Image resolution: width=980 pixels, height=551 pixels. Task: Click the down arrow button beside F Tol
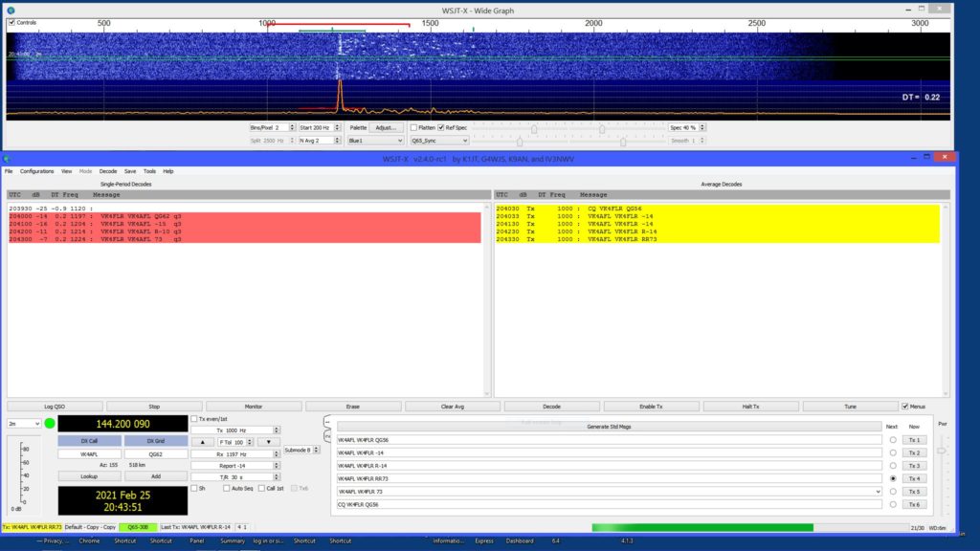[269, 442]
